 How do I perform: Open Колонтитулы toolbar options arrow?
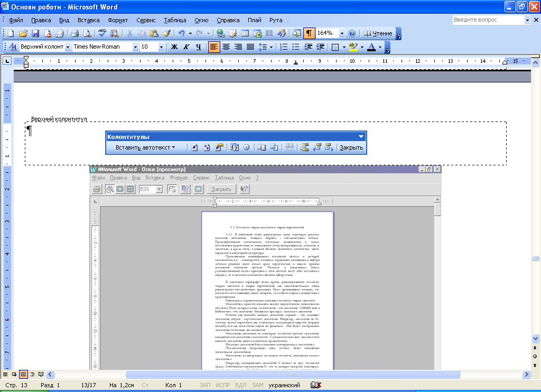point(361,137)
